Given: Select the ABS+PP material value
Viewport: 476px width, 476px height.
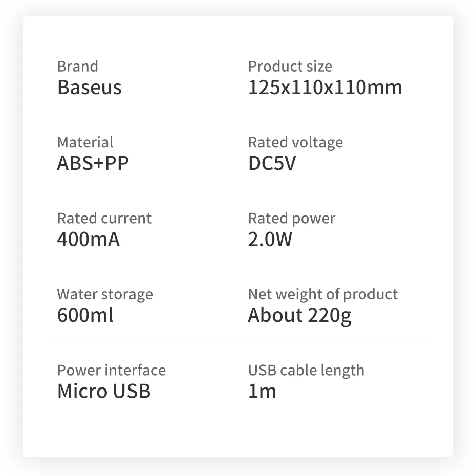Looking at the screenshot, I should 93,163.
